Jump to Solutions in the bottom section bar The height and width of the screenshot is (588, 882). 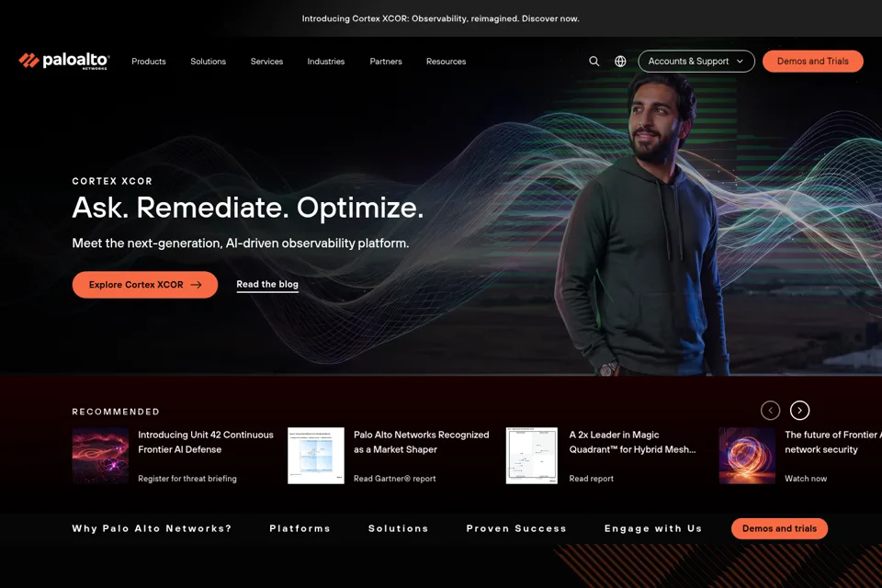point(398,528)
